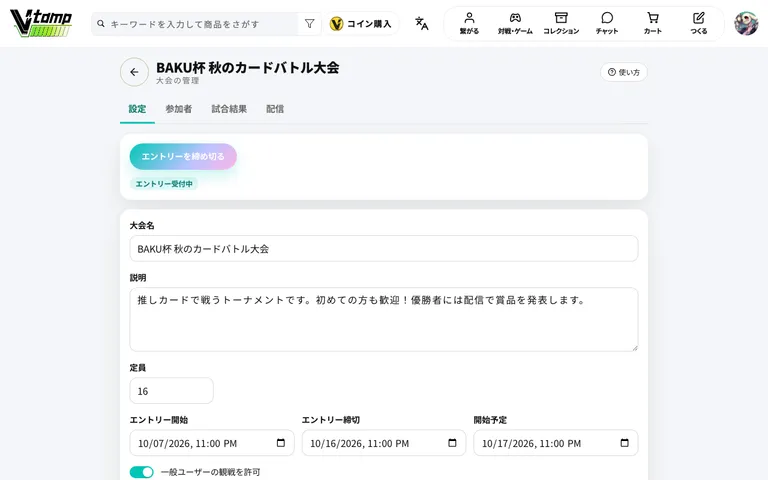Switch to the 試合結果 tab
This screenshot has width=768, height=480.
coord(229,109)
